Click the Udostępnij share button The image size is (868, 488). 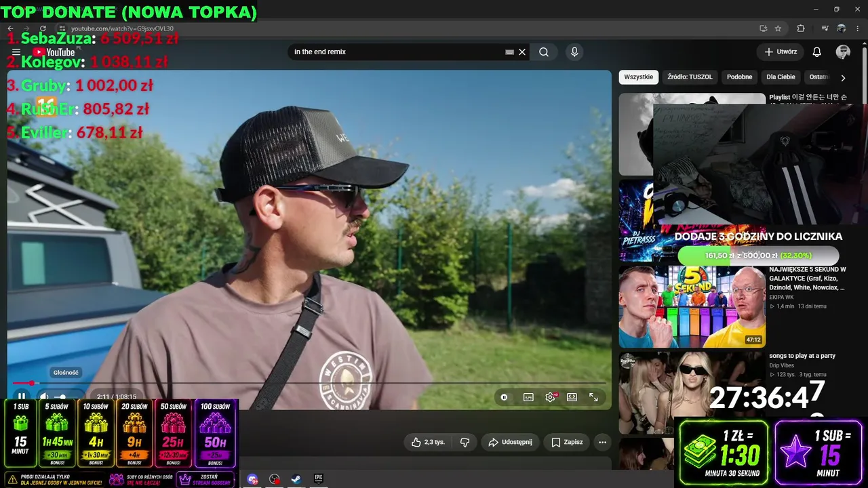coord(510,442)
